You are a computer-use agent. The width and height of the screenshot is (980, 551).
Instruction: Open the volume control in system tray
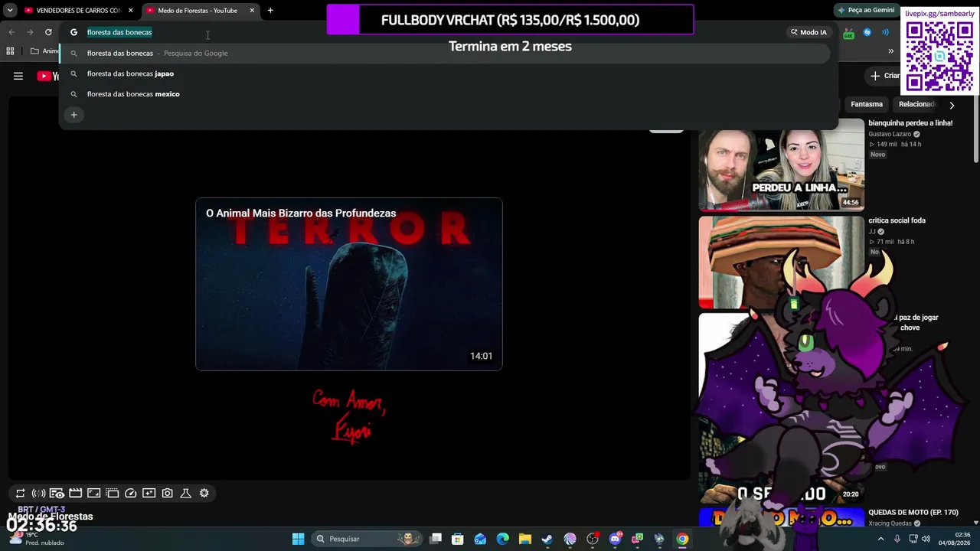(x=926, y=539)
